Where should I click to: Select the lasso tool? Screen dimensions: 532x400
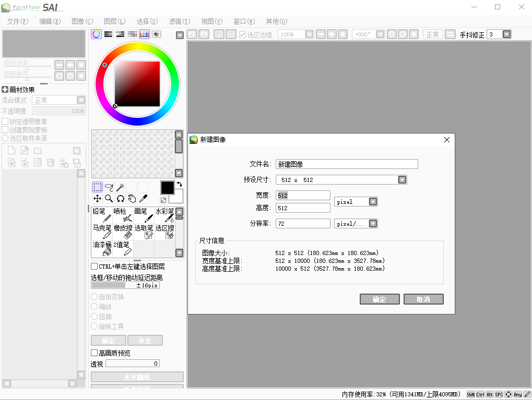[109, 187]
